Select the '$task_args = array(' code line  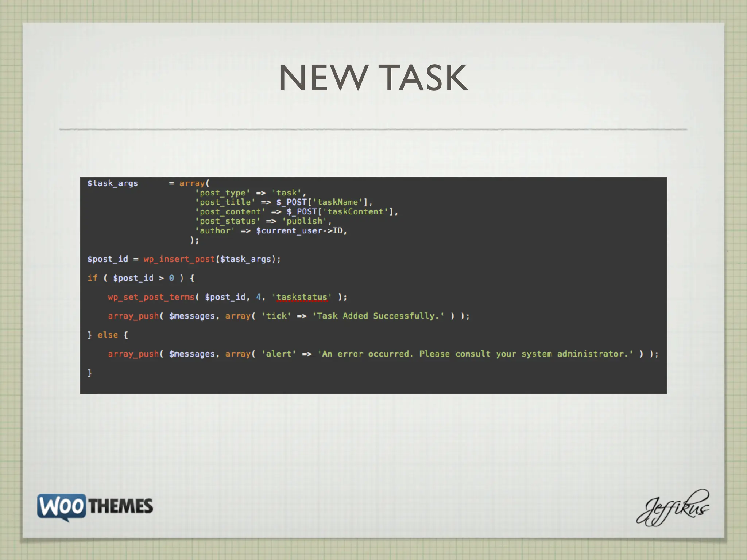pos(148,183)
